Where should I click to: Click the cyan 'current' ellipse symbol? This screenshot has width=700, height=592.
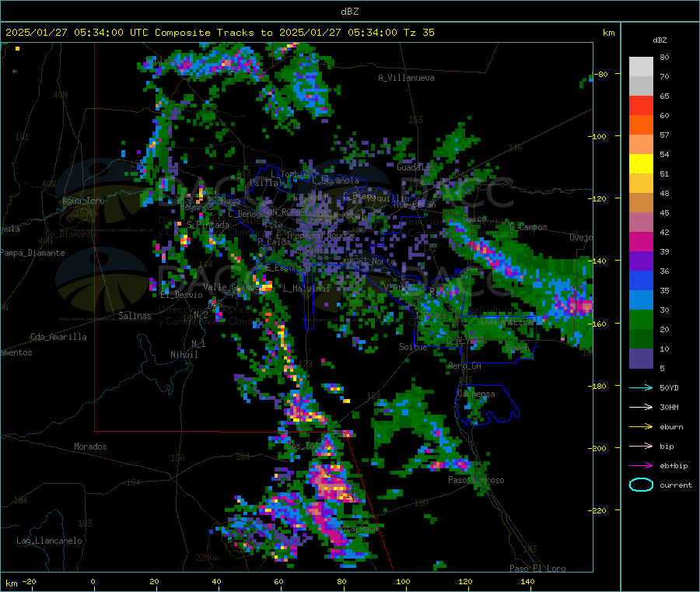point(641,485)
